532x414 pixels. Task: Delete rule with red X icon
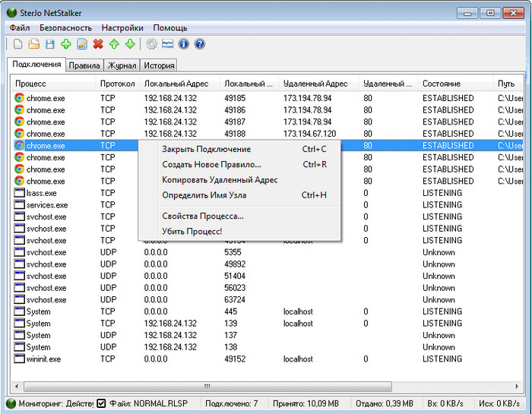(x=98, y=44)
